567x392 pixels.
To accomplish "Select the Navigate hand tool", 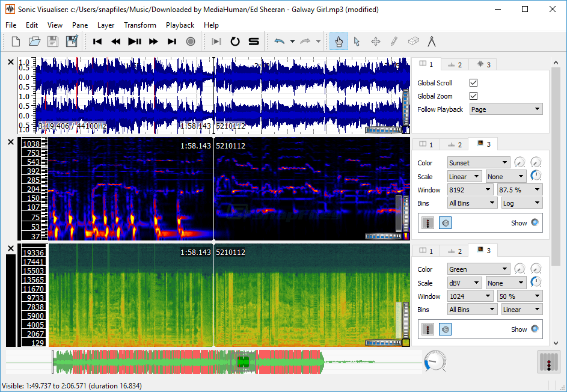I will tap(339, 41).
